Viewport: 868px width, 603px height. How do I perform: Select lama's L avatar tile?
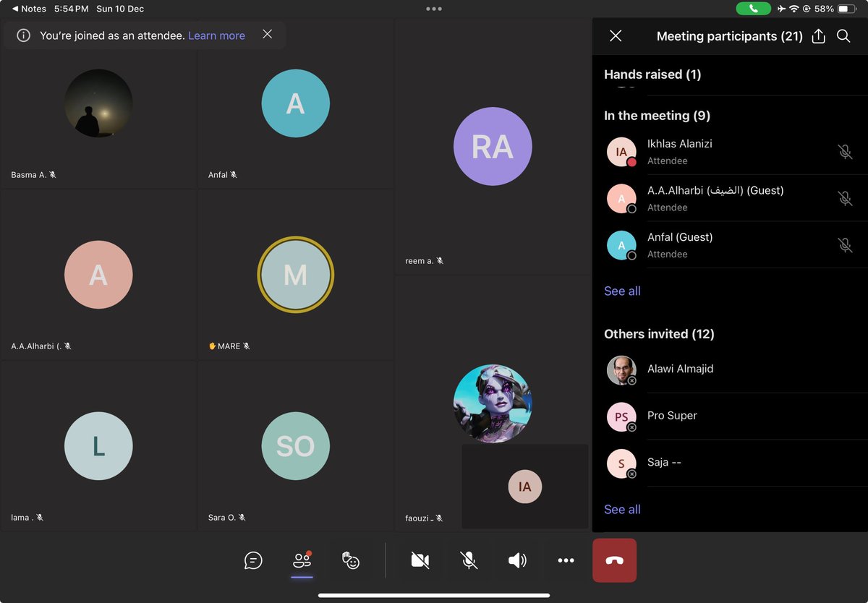pos(98,446)
